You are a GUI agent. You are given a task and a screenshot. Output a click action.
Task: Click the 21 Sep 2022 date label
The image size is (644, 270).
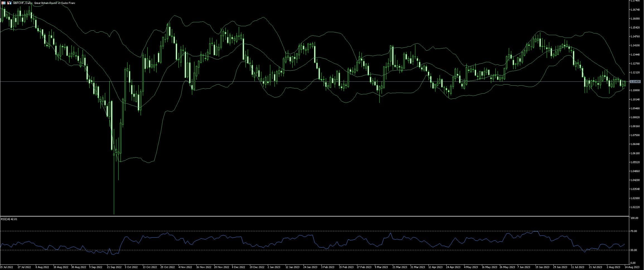(114, 267)
